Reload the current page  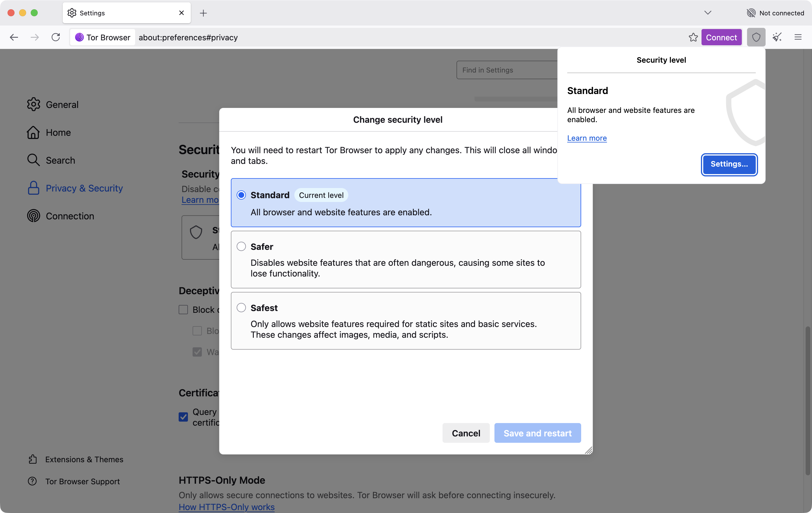click(56, 37)
